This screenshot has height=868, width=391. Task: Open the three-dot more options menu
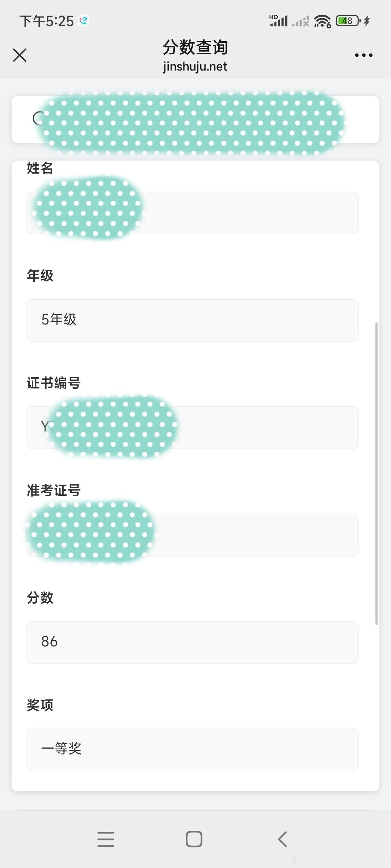[x=363, y=55]
